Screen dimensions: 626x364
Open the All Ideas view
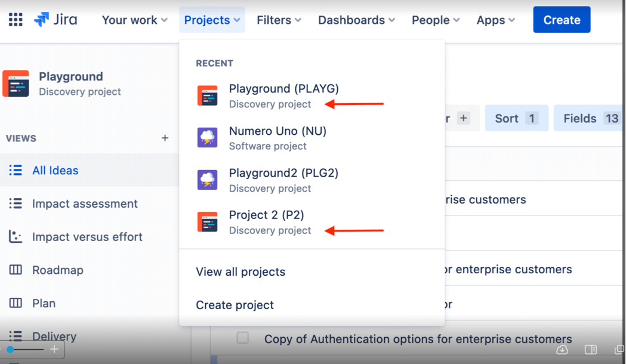click(55, 170)
